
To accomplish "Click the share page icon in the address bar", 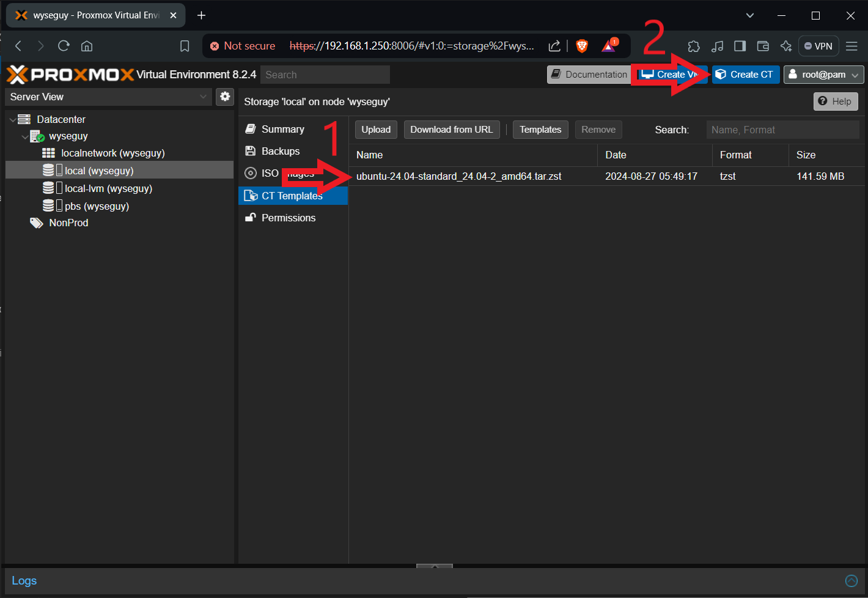I will click(x=554, y=46).
